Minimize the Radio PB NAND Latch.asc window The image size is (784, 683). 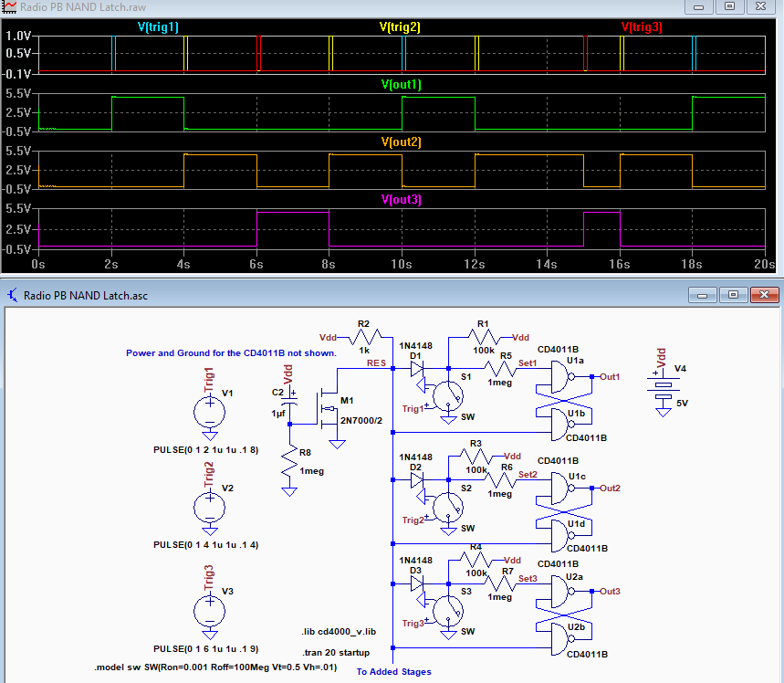pos(703,295)
